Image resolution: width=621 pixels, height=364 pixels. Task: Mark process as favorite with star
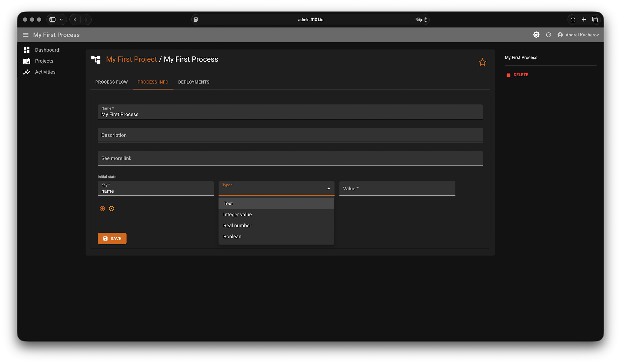click(x=482, y=62)
